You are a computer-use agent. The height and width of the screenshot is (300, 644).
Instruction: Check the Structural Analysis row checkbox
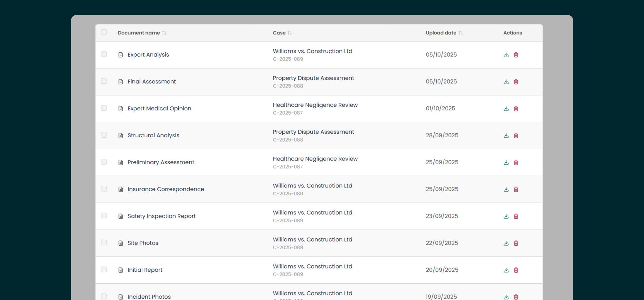(104, 135)
